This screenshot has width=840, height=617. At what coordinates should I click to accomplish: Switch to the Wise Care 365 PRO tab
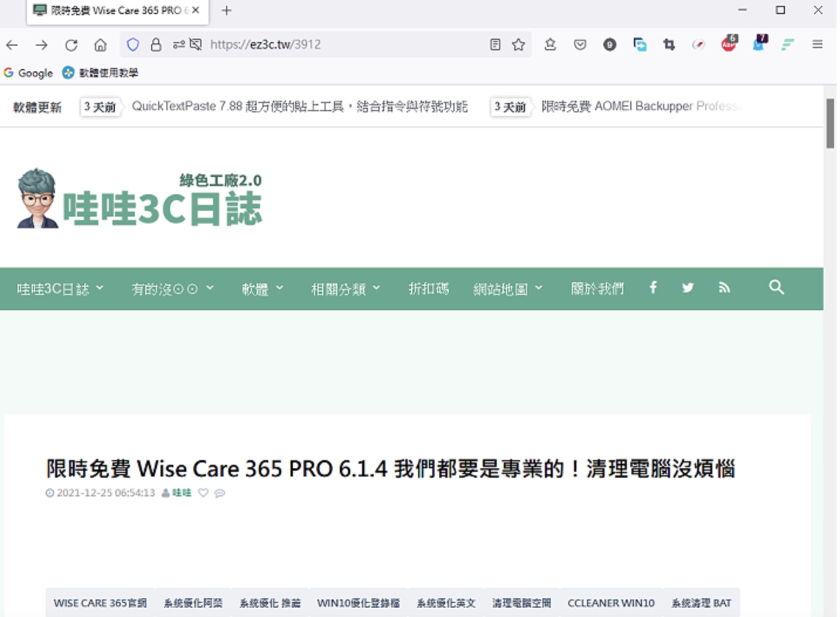pyautogui.click(x=117, y=11)
